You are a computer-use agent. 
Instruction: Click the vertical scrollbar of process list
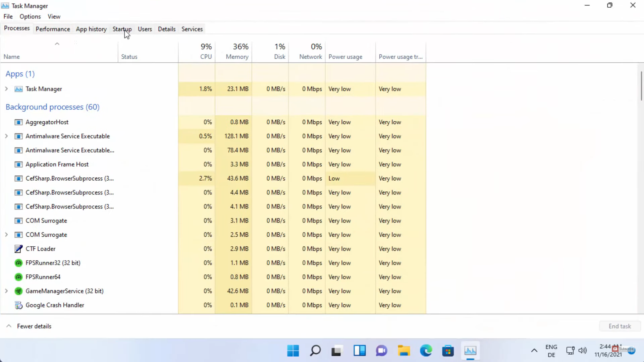point(641,85)
